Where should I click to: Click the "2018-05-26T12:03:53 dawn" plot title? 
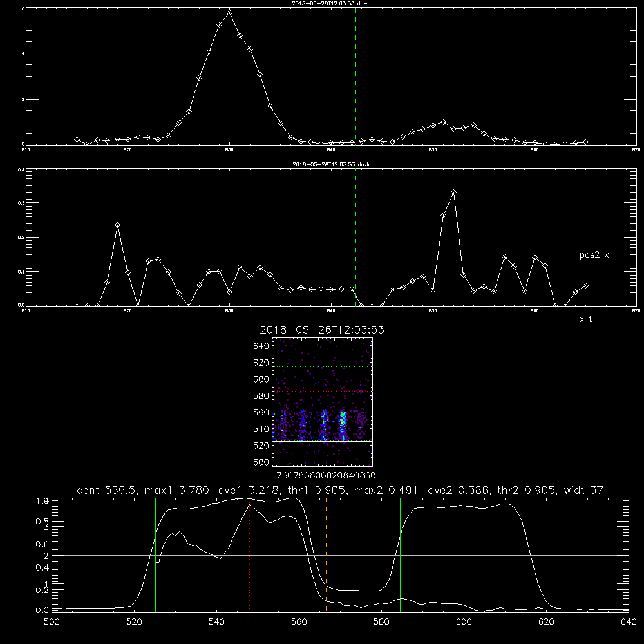click(331, 3)
